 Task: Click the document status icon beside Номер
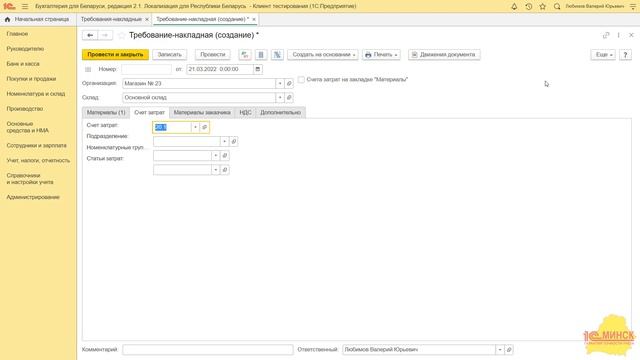(88, 69)
